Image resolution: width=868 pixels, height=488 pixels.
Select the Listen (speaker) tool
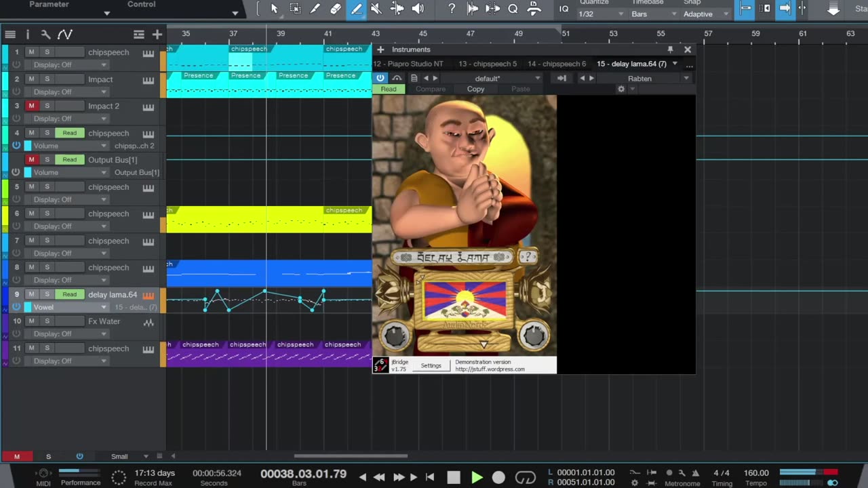(418, 9)
